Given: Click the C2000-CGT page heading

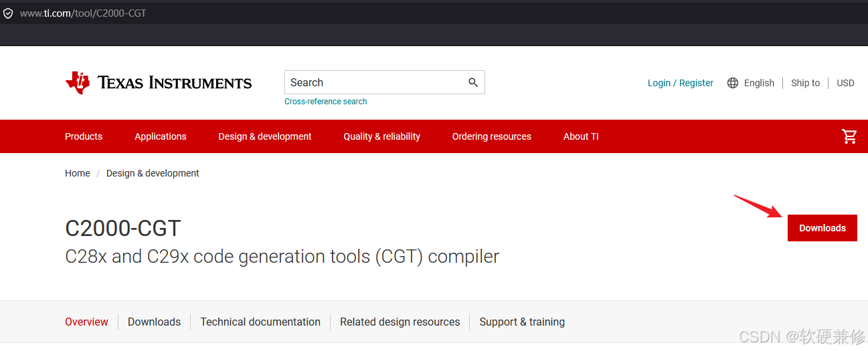Looking at the screenshot, I should coord(123,228).
